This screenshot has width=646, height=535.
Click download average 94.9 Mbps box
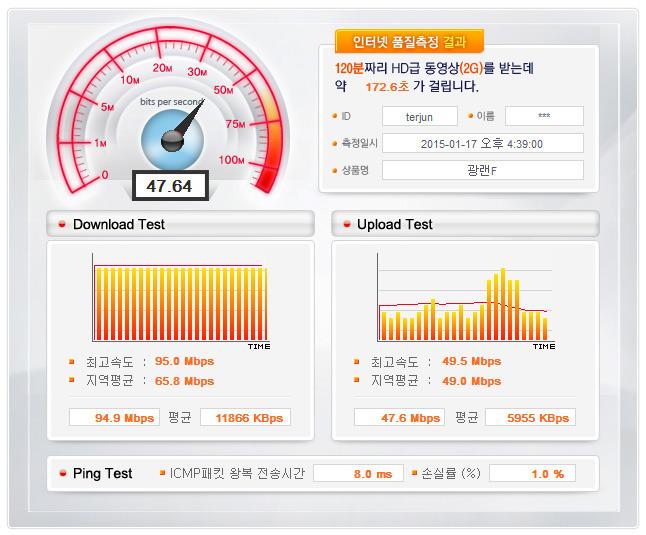pyautogui.click(x=114, y=418)
